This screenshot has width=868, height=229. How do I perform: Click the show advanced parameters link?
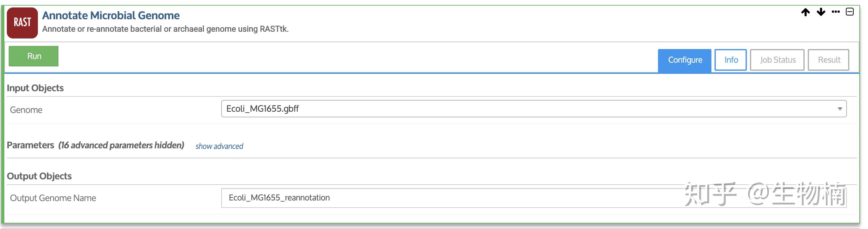click(219, 146)
